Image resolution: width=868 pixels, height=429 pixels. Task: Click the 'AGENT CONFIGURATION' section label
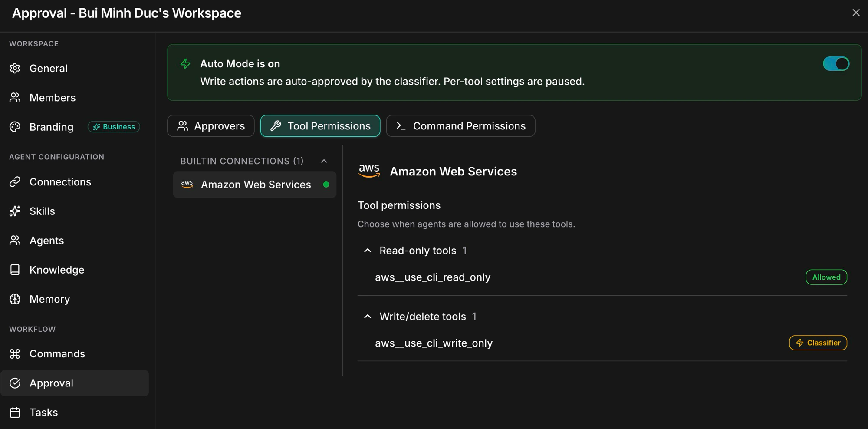point(57,157)
